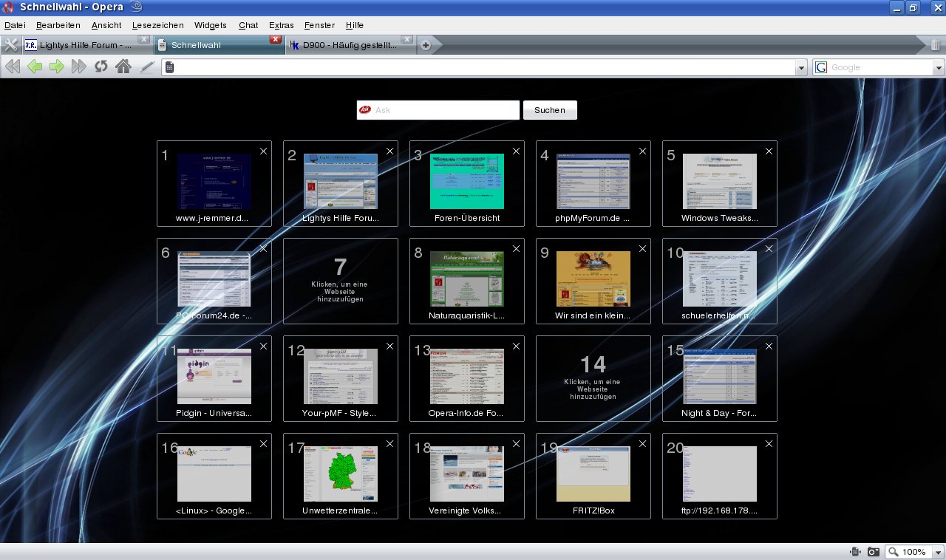Open the ftp://192.168.178 speed dial
This screenshot has height=560, width=946.
point(720,474)
